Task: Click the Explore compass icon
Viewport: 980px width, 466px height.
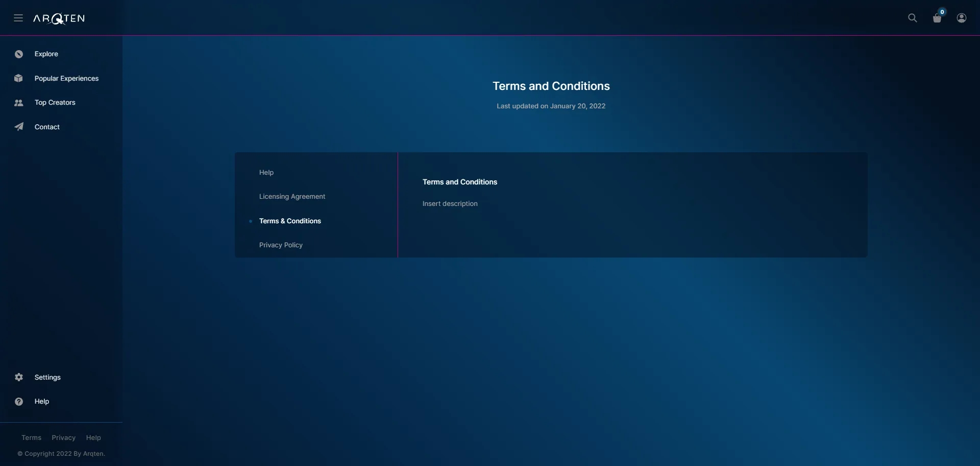Action: (x=19, y=54)
